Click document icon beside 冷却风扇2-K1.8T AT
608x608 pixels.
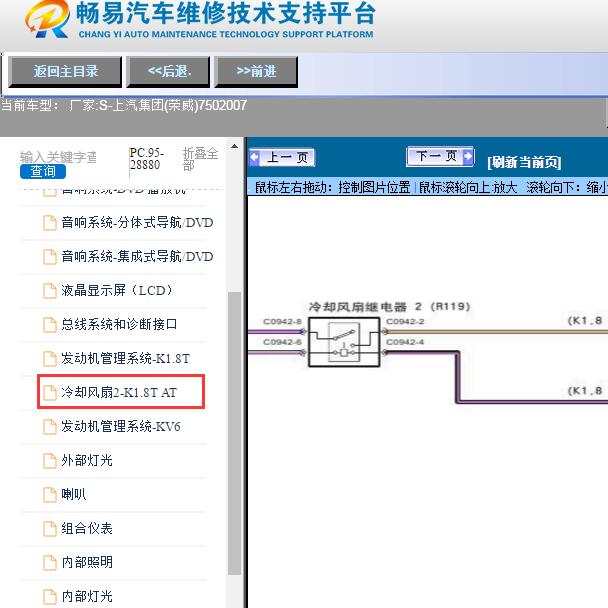[50, 392]
